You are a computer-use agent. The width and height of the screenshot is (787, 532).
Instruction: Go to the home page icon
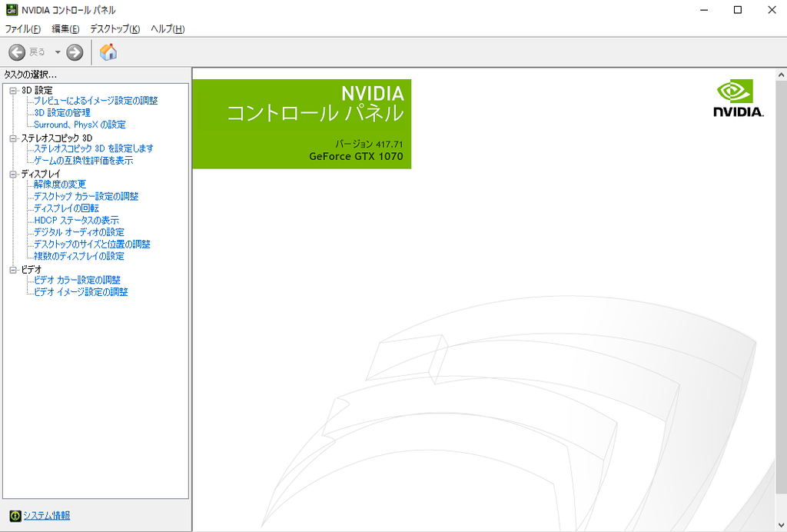click(108, 52)
